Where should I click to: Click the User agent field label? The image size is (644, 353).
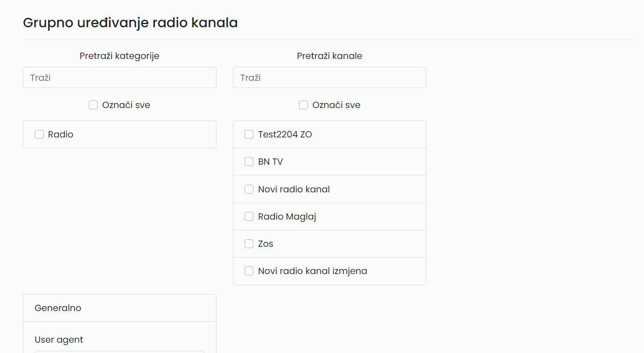(59, 340)
